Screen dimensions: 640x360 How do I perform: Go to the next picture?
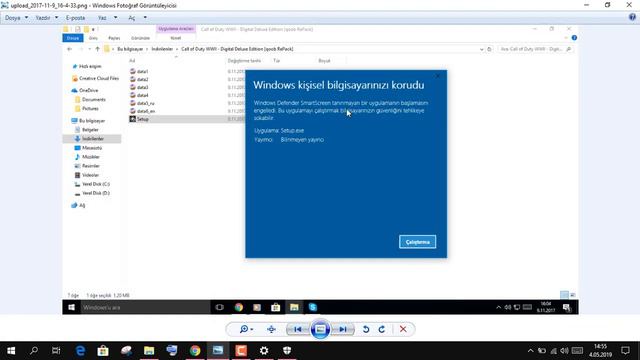(x=343, y=329)
